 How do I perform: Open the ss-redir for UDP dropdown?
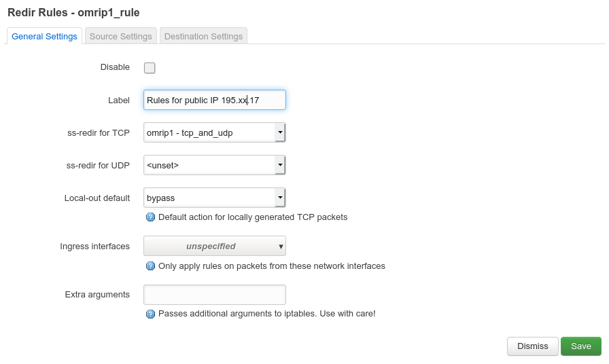(214, 165)
